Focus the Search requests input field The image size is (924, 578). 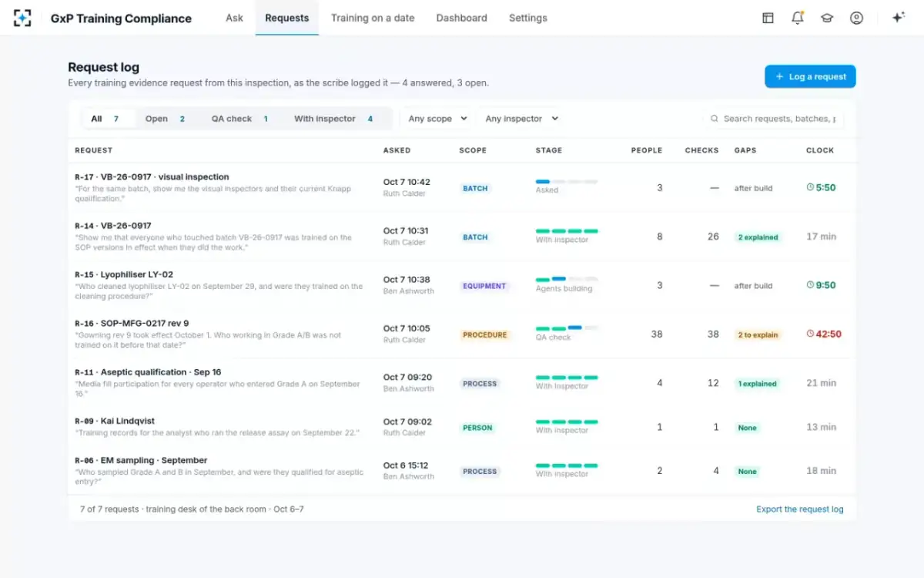click(x=773, y=119)
